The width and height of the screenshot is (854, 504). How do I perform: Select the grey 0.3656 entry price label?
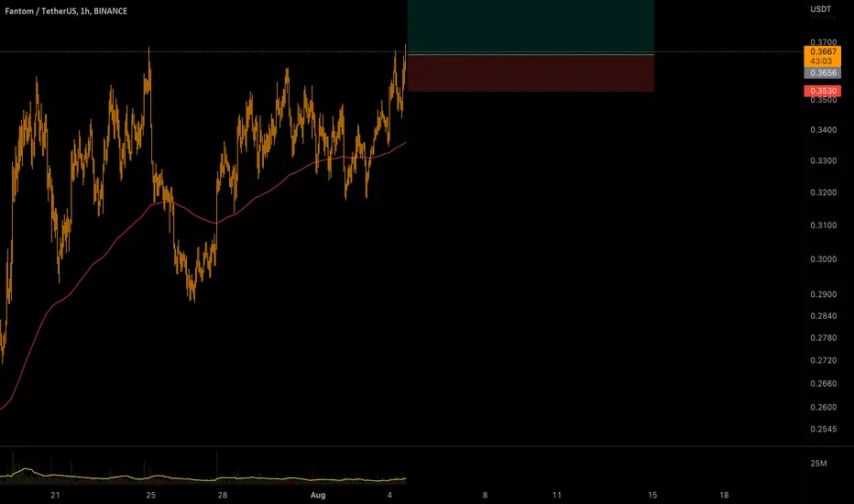pyautogui.click(x=823, y=73)
